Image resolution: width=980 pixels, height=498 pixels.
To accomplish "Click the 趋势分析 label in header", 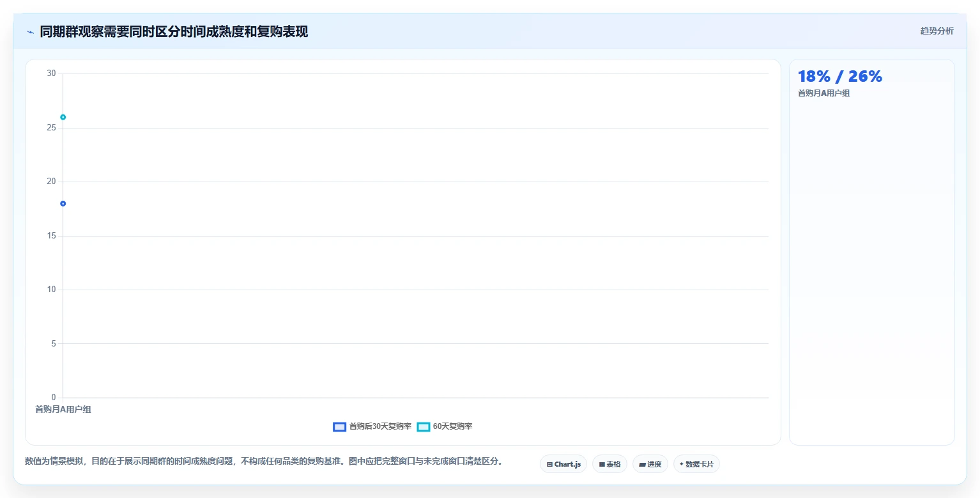I will pyautogui.click(x=937, y=31).
